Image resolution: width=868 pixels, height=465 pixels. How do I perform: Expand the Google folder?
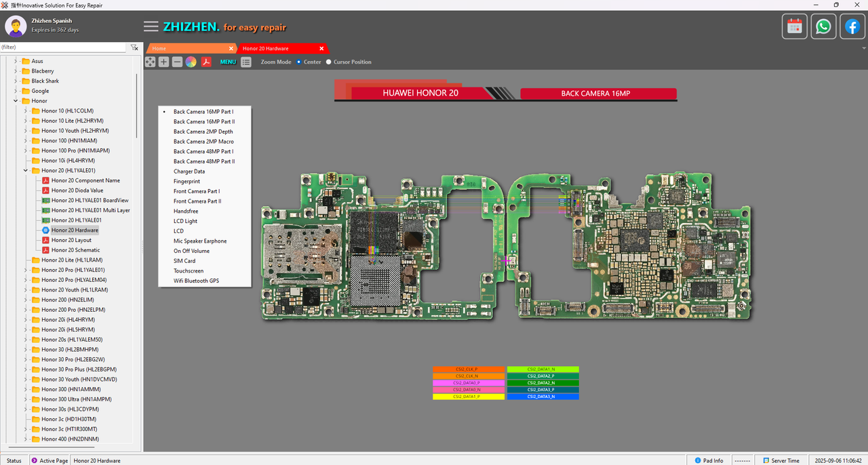click(x=16, y=91)
